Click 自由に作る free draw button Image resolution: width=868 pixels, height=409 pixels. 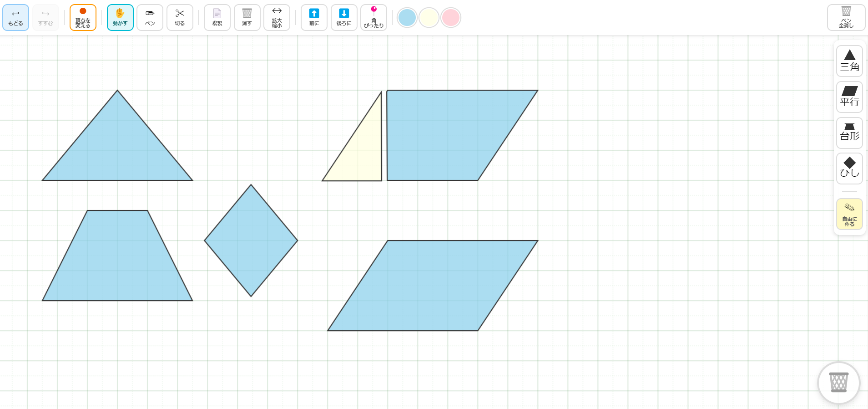[x=849, y=214]
